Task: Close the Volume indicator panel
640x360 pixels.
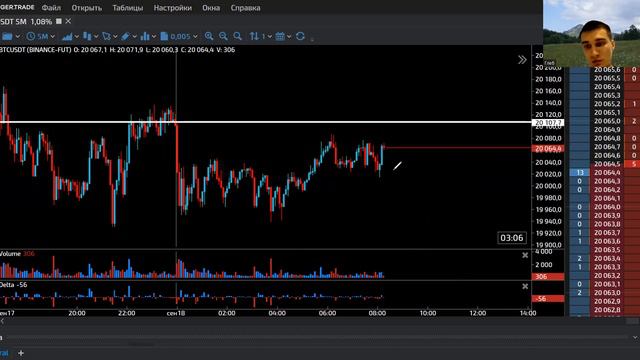Action: [x=525, y=255]
